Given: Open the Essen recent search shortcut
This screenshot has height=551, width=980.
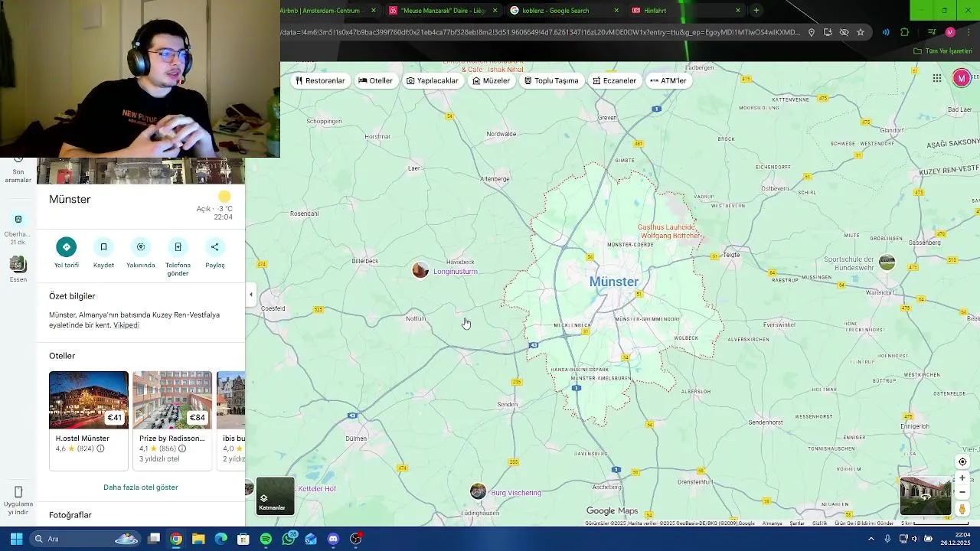Looking at the screenshot, I should 18,268.
